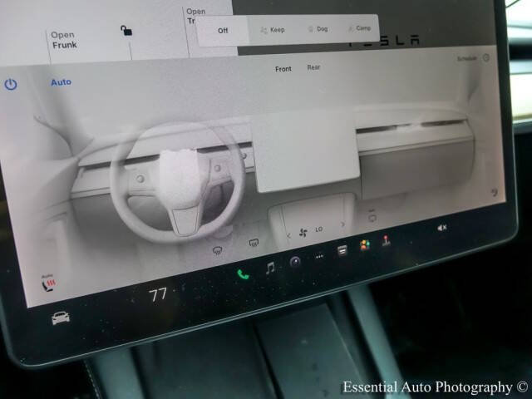This screenshot has width=532, height=399.
Task: Tap the front windshield defrost icon
Action: [218, 251]
